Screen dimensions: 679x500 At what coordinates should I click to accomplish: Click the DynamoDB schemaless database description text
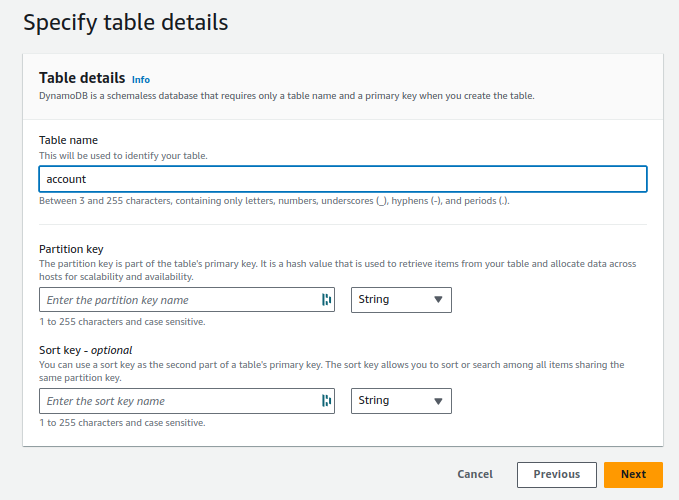[287, 96]
